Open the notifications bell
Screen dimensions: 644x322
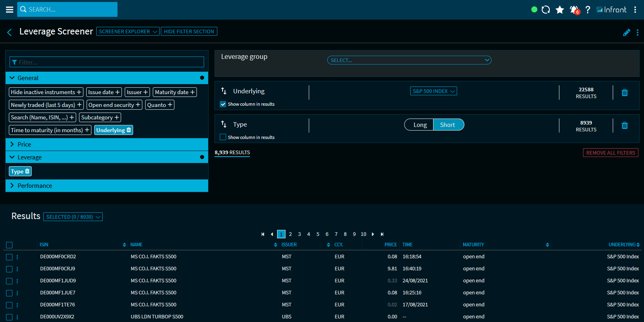(574, 10)
